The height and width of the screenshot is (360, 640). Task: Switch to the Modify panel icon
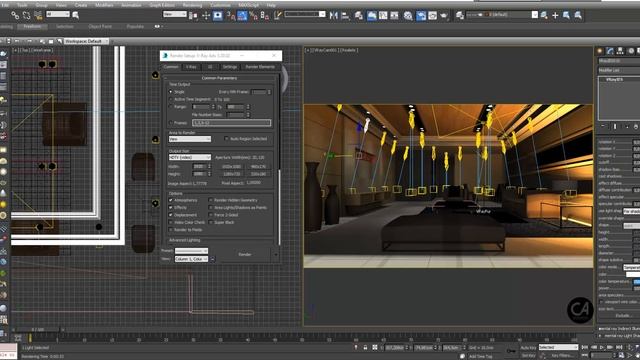coord(610,51)
